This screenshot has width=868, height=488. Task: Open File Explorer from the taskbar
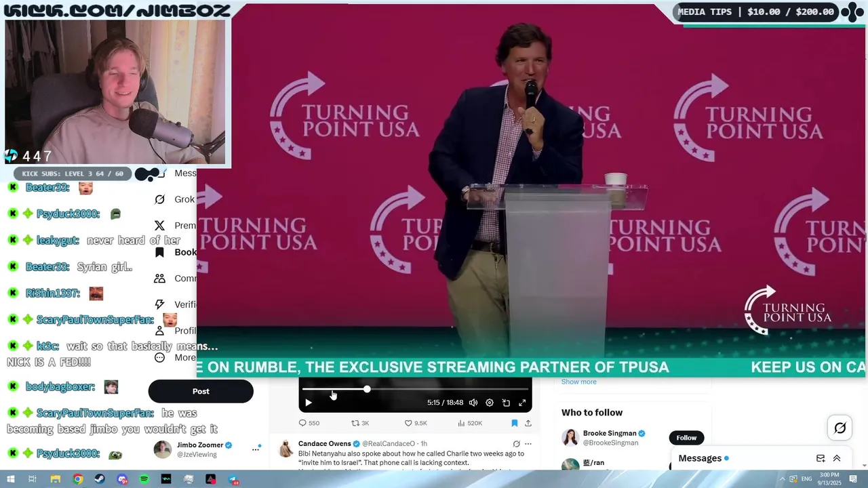[56, 479]
